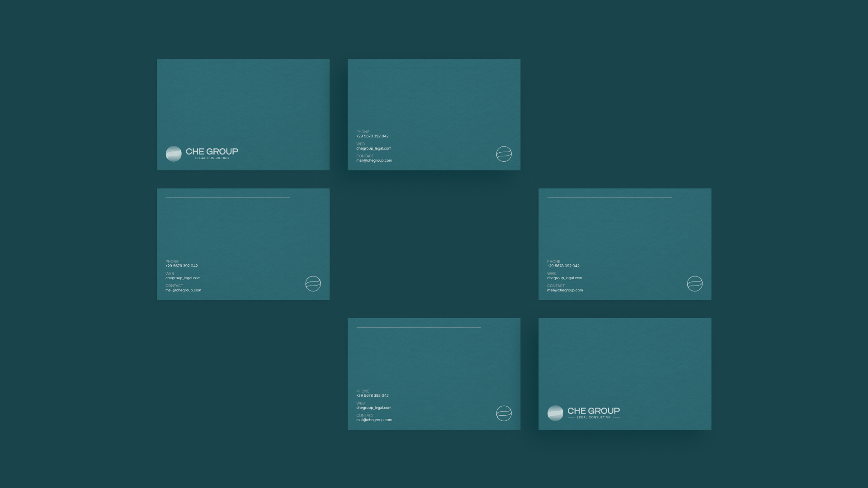Click thin horizontal line atop middle-right card
The image size is (868, 488).
coord(609,197)
